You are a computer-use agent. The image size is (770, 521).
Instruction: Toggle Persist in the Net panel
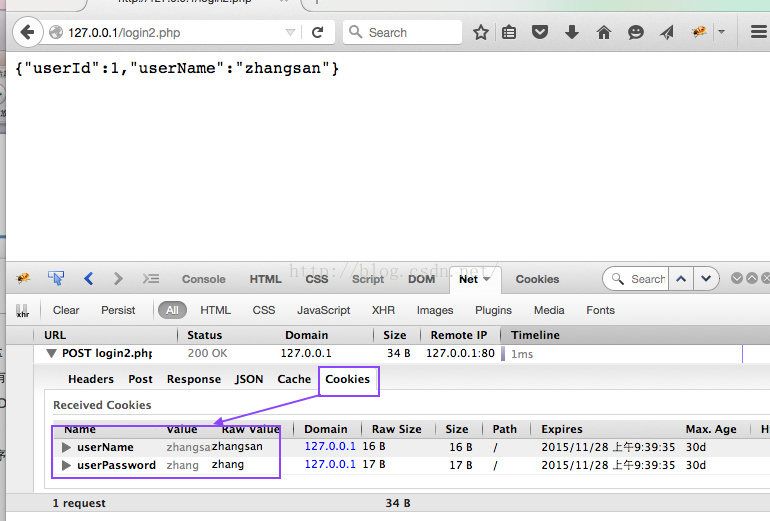pos(118,310)
